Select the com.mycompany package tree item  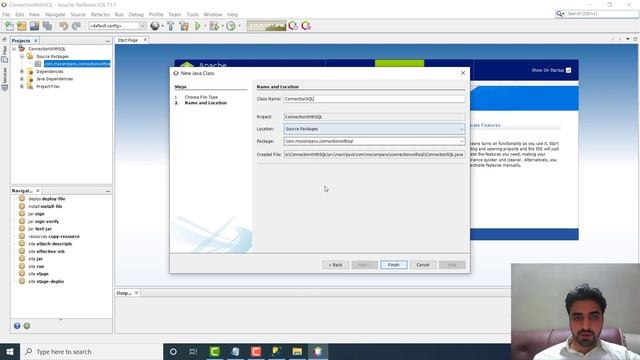click(x=77, y=64)
